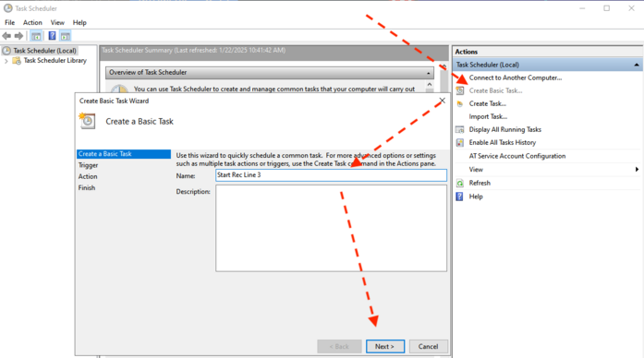
Task: Click Display All Running Tasks action
Action: pos(505,129)
